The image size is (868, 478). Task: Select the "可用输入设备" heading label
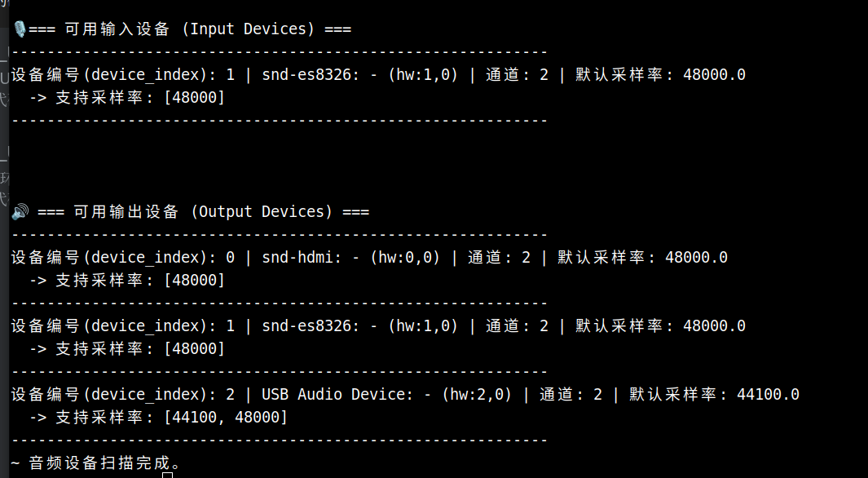(117, 29)
